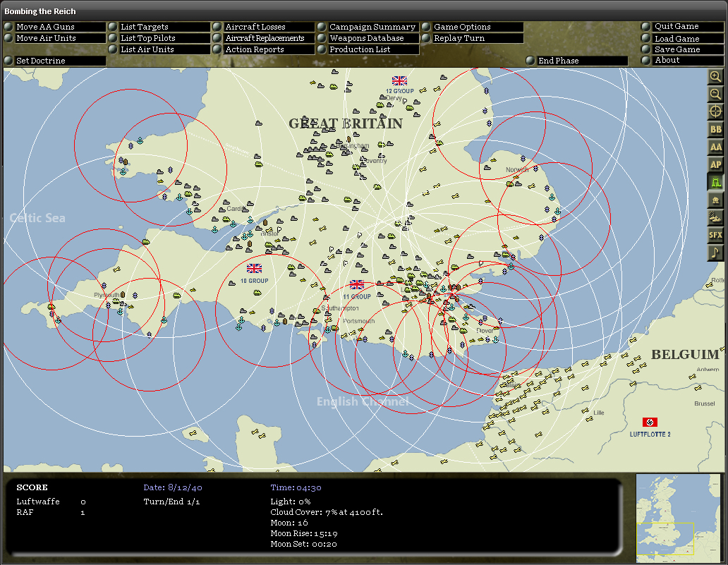728x565 pixels.
Task: Toggle the AA guns display button
Action: (x=715, y=147)
